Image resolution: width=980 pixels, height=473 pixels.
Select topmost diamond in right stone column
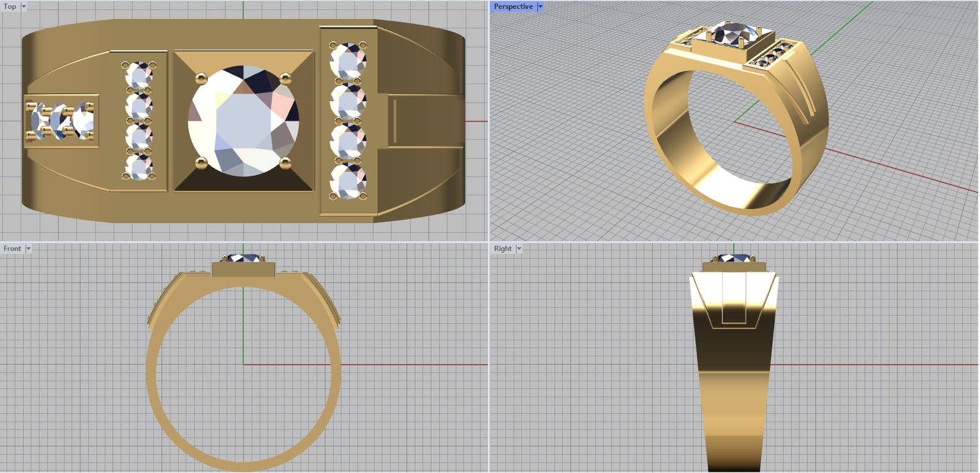coord(347,60)
